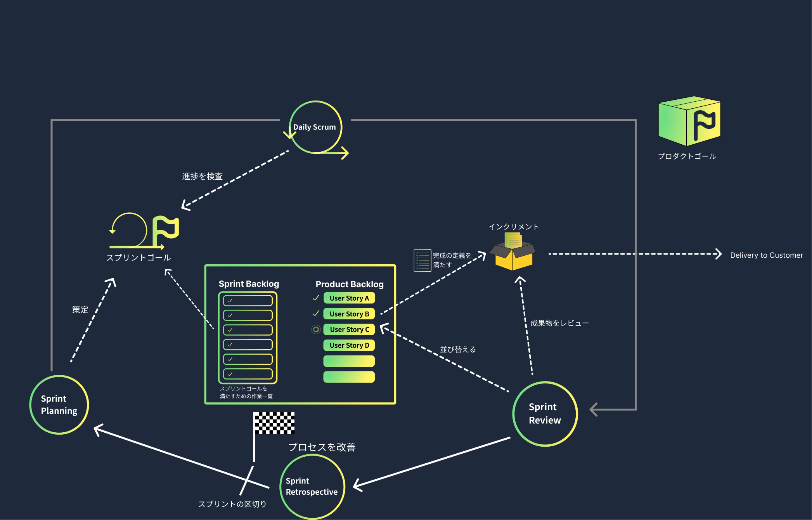Click the Product Backlog heading
The height and width of the screenshot is (520, 812).
click(x=349, y=284)
